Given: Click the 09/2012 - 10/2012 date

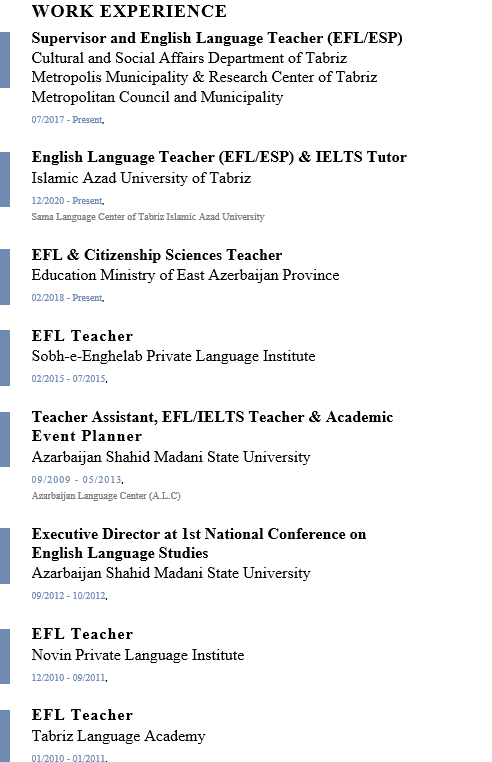Looking at the screenshot, I should pos(69,595).
